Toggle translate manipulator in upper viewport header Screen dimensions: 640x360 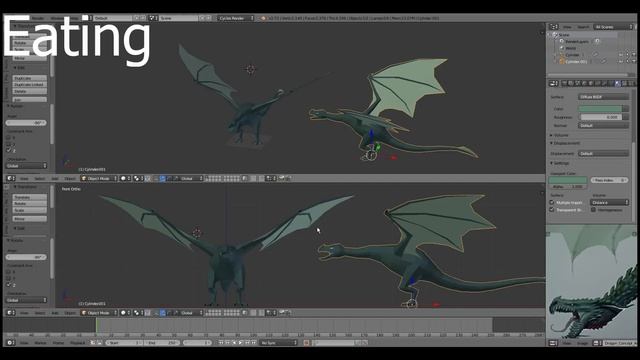(x=162, y=178)
